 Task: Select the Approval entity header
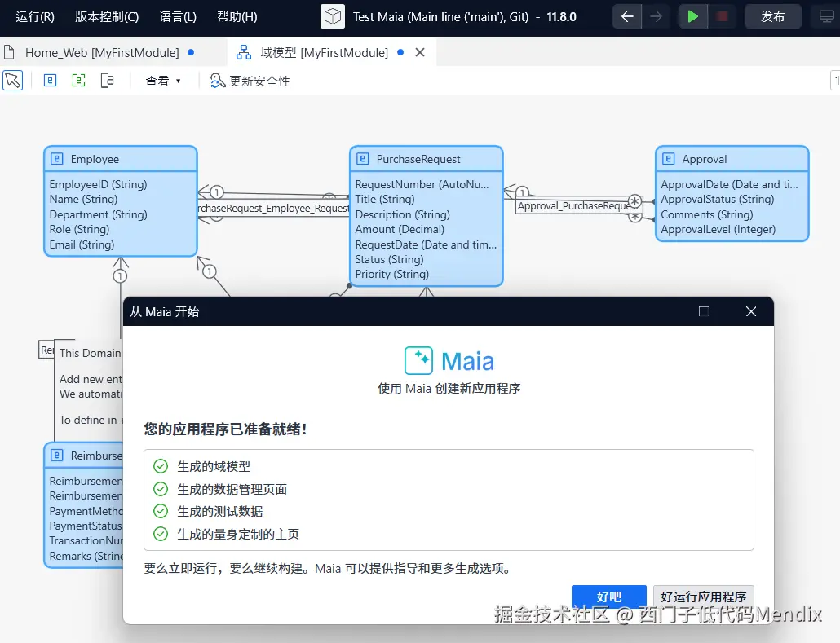(732, 159)
